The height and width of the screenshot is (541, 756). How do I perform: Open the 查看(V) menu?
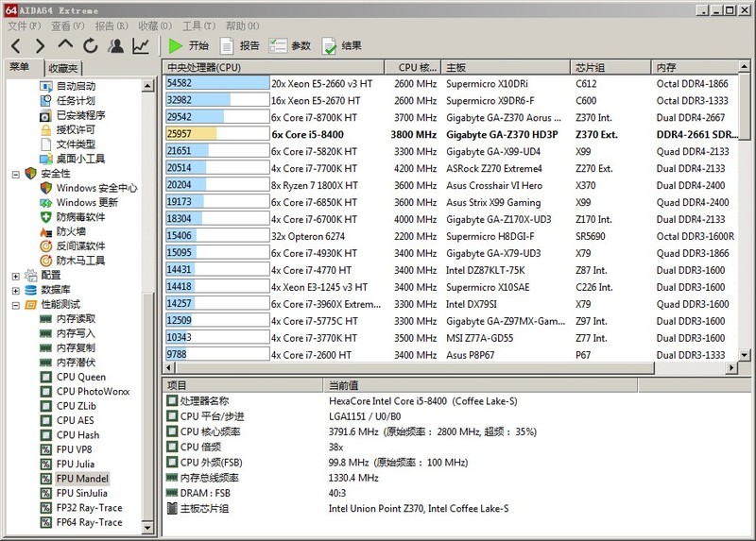[68, 26]
